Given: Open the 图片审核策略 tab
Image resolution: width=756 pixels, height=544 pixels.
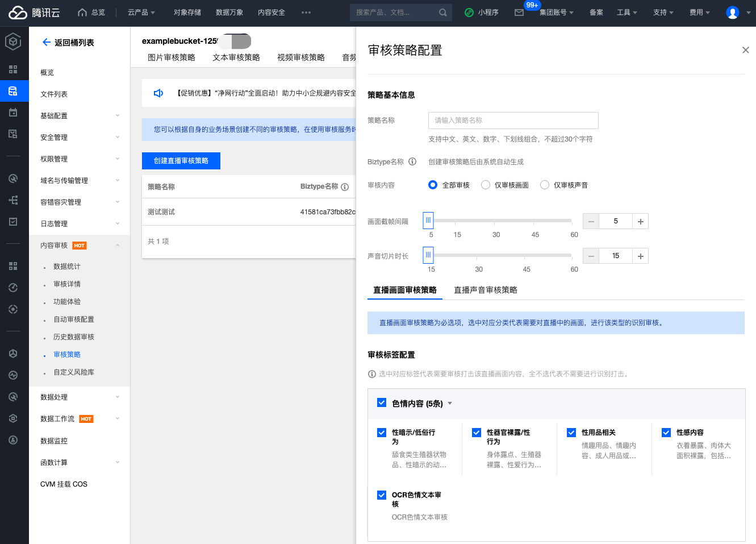Looking at the screenshot, I should coord(172,57).
